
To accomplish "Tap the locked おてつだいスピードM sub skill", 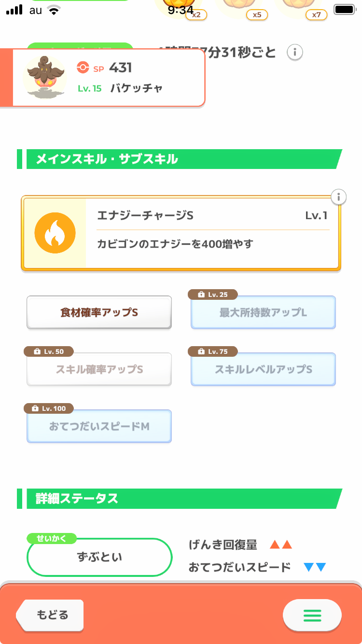I will click(x=99, y=427).
